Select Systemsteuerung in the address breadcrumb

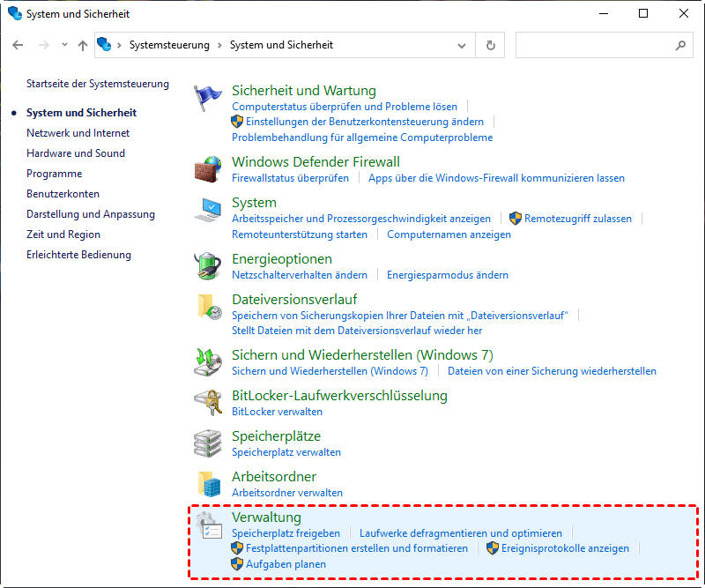pyautogui.click(x=169, y=45)
